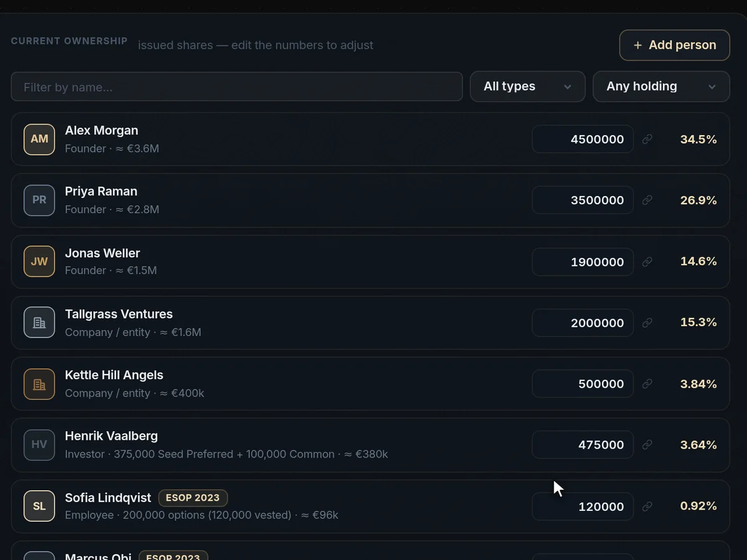The height and width of the screenshot is (560, 747).
Task: Click the Priya Raman name
Action: [101, 192]
